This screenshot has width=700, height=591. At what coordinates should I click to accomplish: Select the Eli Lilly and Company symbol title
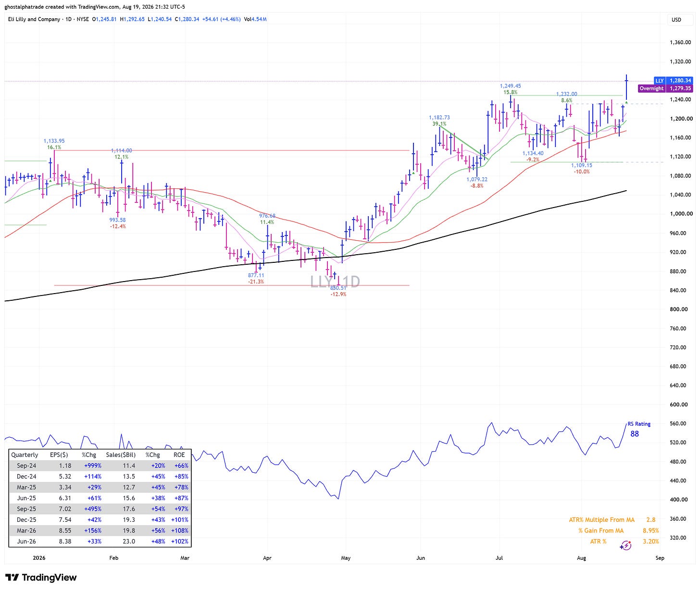point(34,19)
